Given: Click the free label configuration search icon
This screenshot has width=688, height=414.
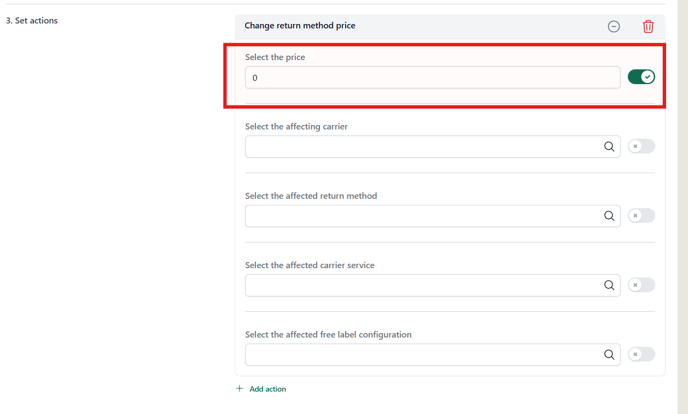Looking at the screenshot, I should [609, 354].
